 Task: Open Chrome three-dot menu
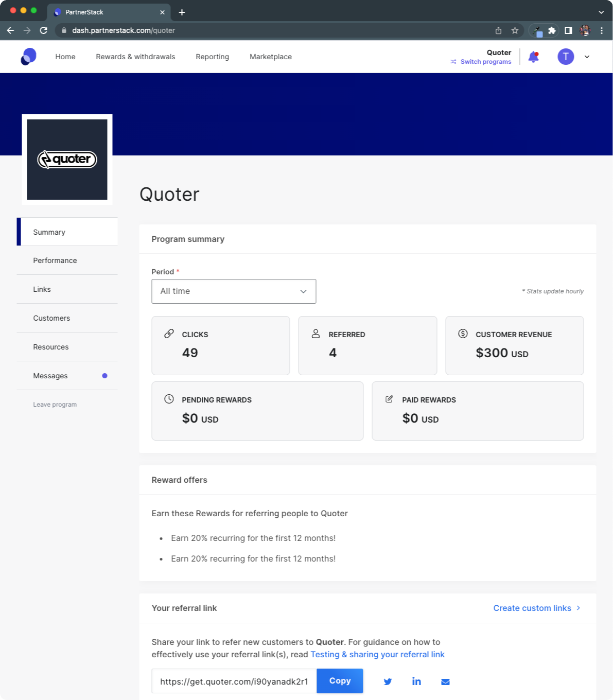tap(601, 30)
